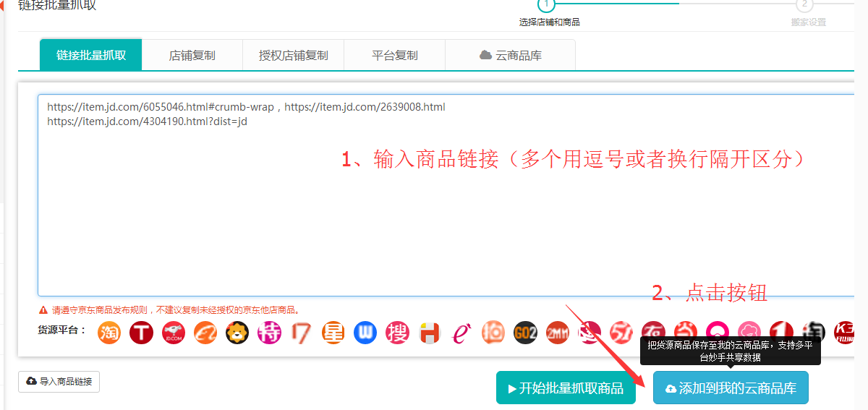The image size is (868, 410).
Task: Select the orange H platform icon
Action: pyautogui.click(x=430, y=333)
